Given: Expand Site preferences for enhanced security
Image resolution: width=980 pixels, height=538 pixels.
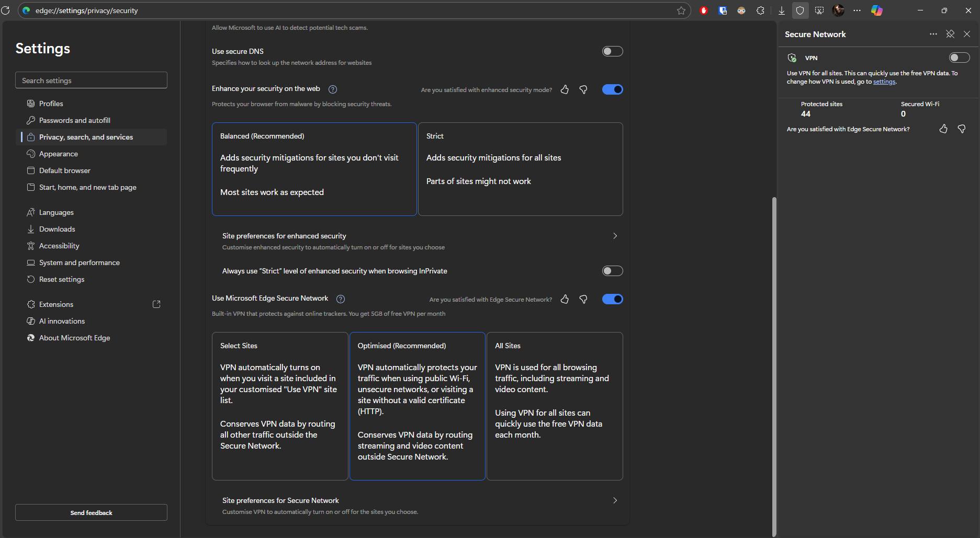Looking at the screenshot, I should pyautogui.click(x=615, y=236).
